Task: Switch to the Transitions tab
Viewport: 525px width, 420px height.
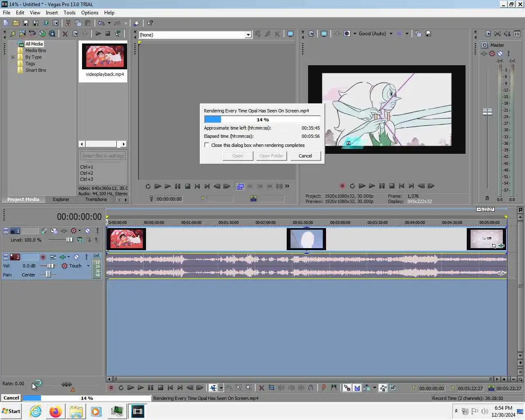Action: (96, 199)
